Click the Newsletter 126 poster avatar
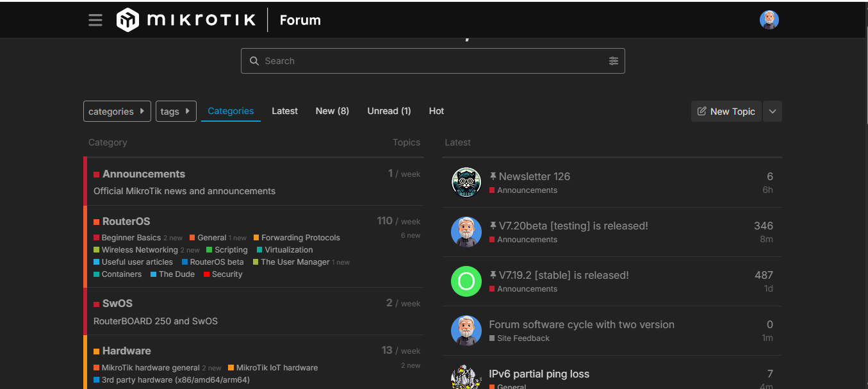 [466, 183]
